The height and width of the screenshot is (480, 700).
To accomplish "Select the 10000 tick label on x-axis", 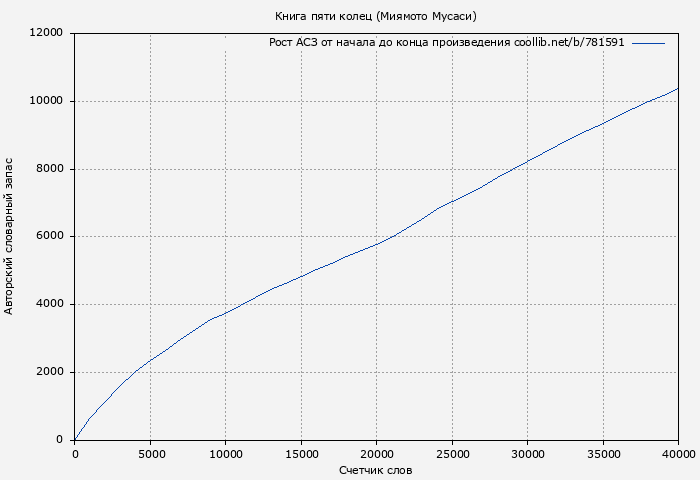I will [225, 453].
